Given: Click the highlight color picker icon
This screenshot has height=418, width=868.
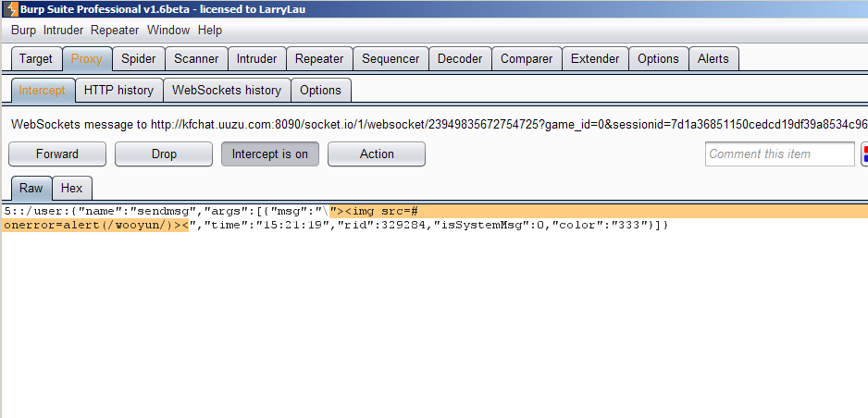Looking at the screenshot, I should point(864,154).
